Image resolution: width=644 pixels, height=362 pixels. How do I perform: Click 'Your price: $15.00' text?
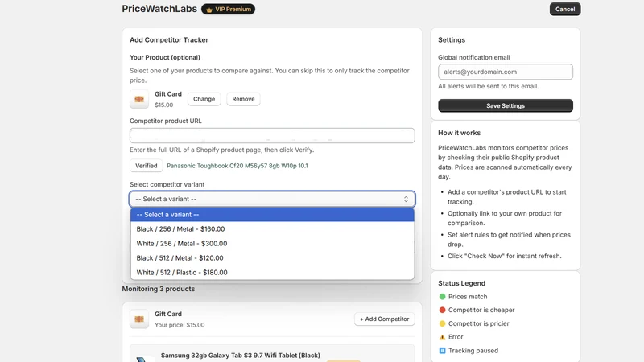click(180, 325)
